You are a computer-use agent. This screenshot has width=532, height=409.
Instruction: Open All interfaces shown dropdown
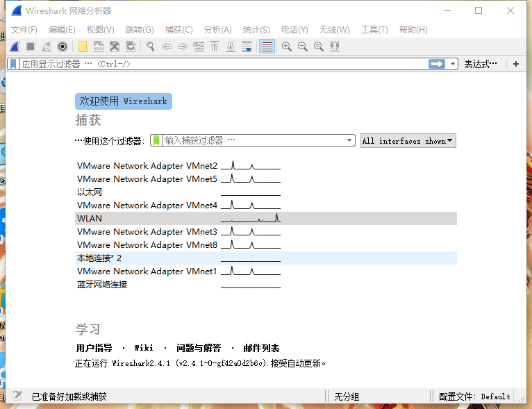pyautogui.click(x=408, y=141)
